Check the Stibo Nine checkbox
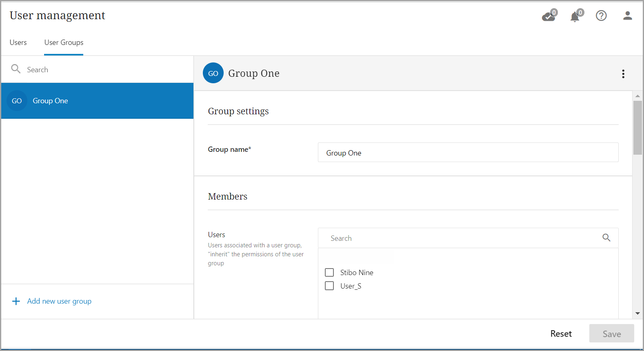 pyautogui.click(x=329, y=272)
